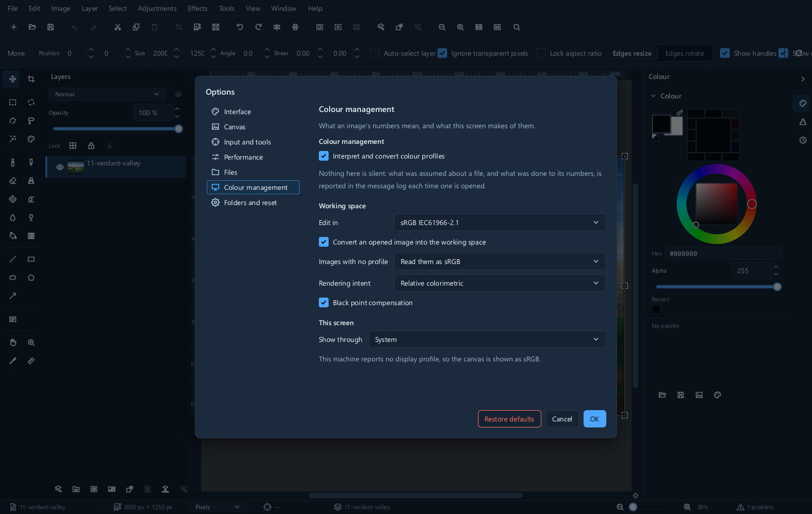Screen dimensions: 812x514
Task: Click the Zoom in icon in top toolbar
Action: (x=460, y=27)
